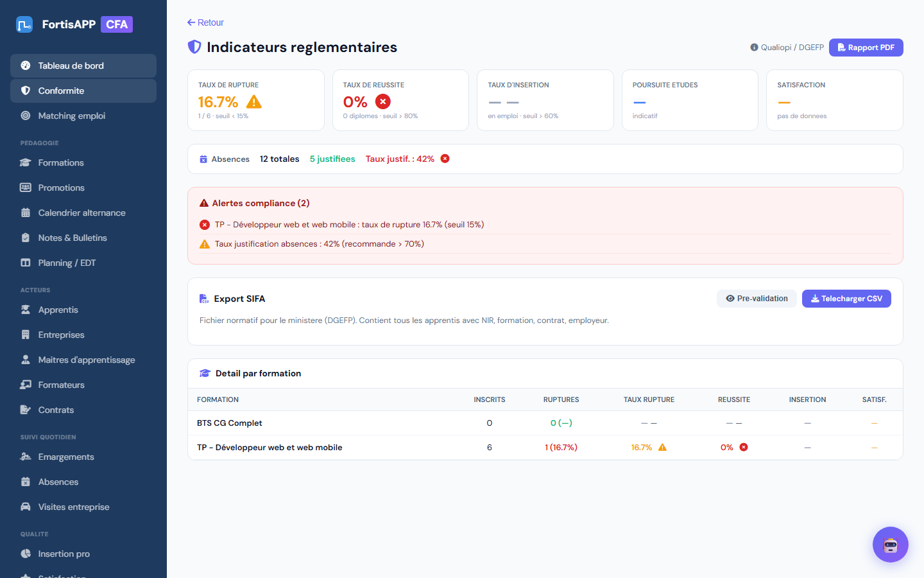Click red error icon on taux de rupture alert

pos(205,225)
